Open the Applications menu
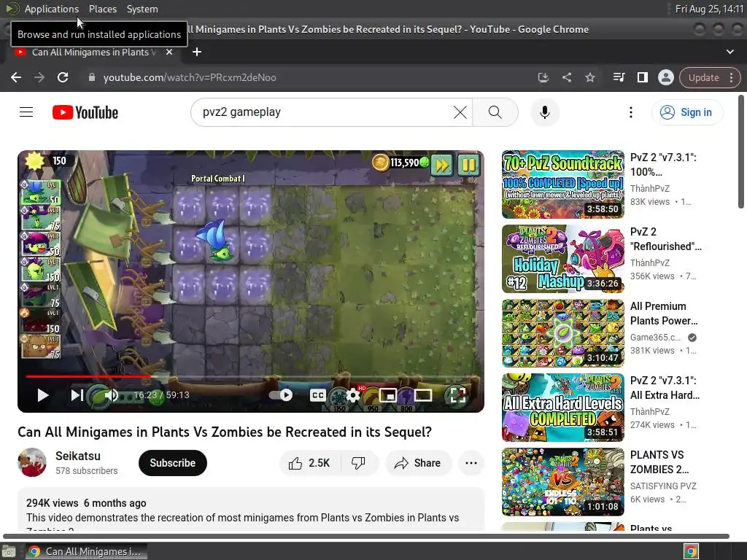Viewport: 747px width, 560px height. coord(52,9)
